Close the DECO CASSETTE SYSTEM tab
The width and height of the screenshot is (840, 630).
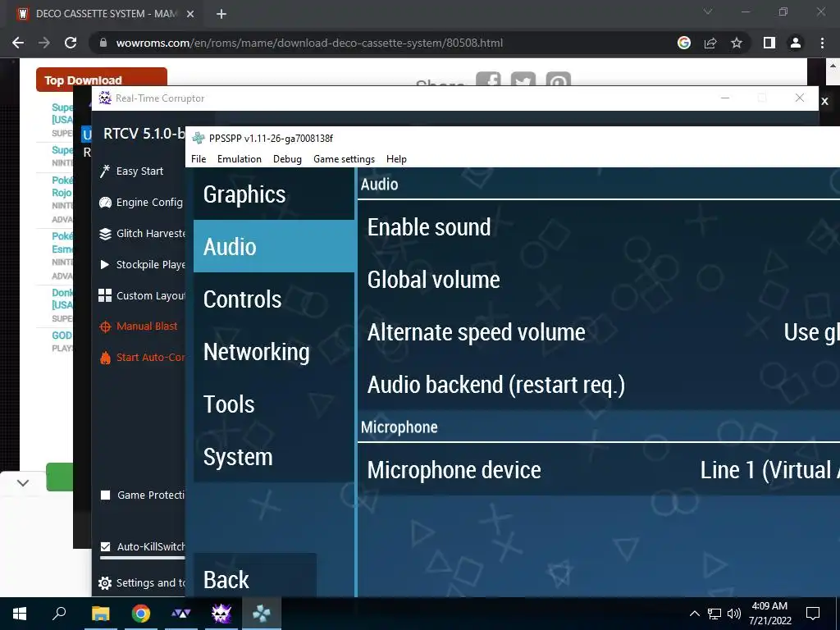click(x=190, y=14)
